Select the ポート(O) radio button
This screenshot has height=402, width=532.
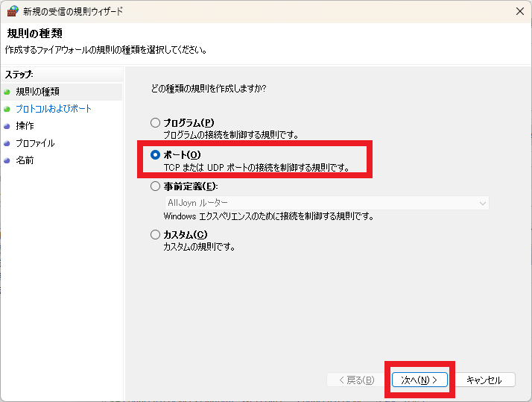click(156, 155)
